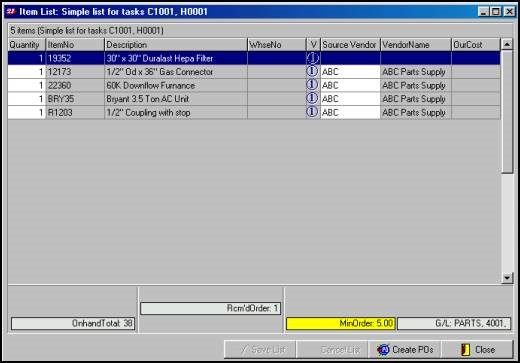Click the description 30" x 30" Duralast Hepa Filter
The width and height of the screenshot is (520, 363).
(160, 58)
